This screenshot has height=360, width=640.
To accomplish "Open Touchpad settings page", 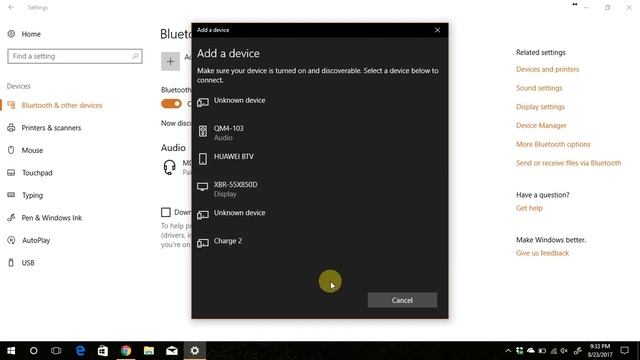I will pyautogui.click(x=37, y=173).
